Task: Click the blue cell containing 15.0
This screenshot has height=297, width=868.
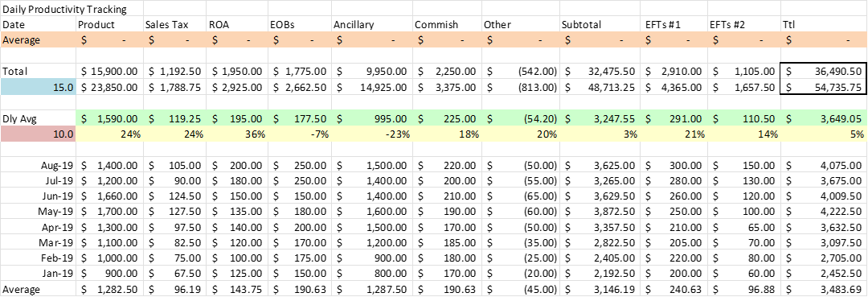Action: click(x=39, y=86)
